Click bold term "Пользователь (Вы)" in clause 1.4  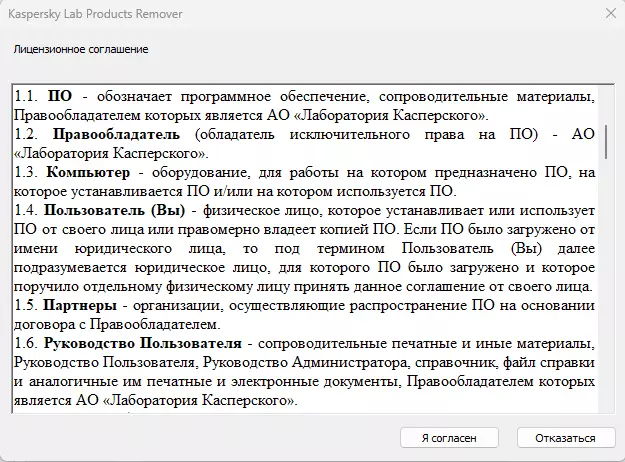point(114,210)
